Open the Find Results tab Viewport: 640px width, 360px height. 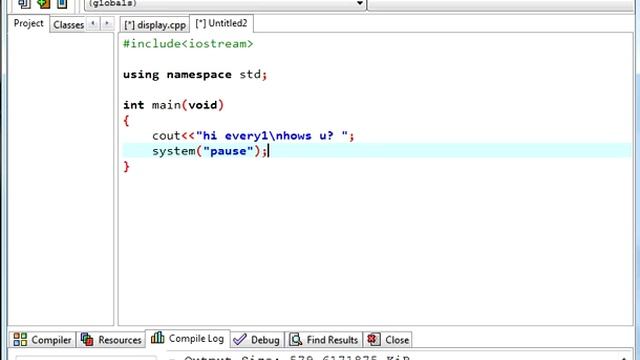(324, 340)
